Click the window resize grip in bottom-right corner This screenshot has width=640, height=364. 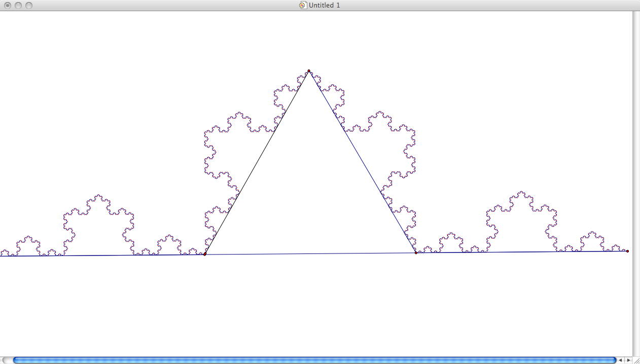click(636, 360)
